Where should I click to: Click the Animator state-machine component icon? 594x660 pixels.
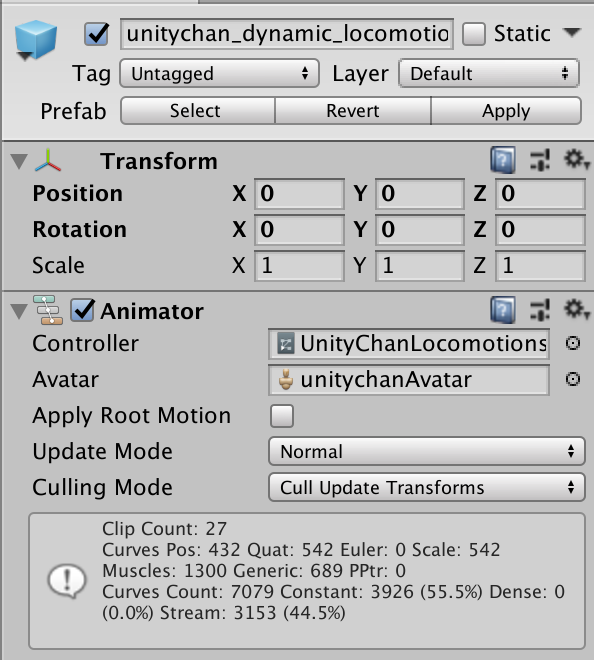pos(48,310)
